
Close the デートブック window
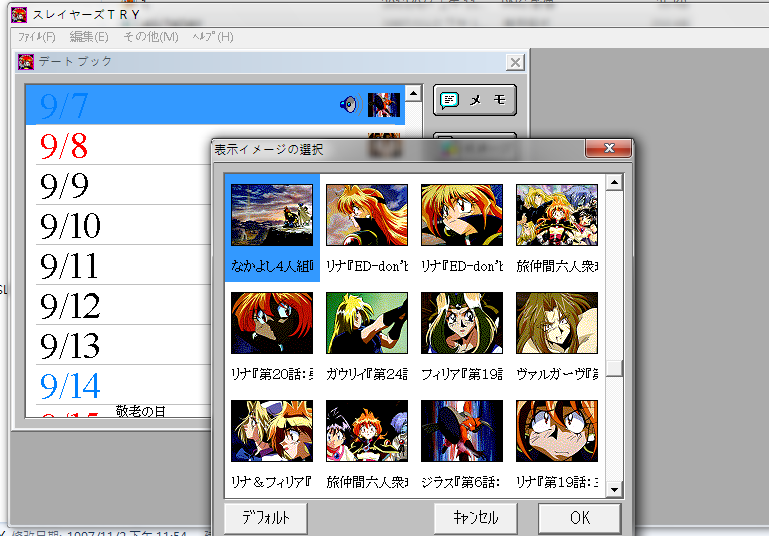pos(515,62)
